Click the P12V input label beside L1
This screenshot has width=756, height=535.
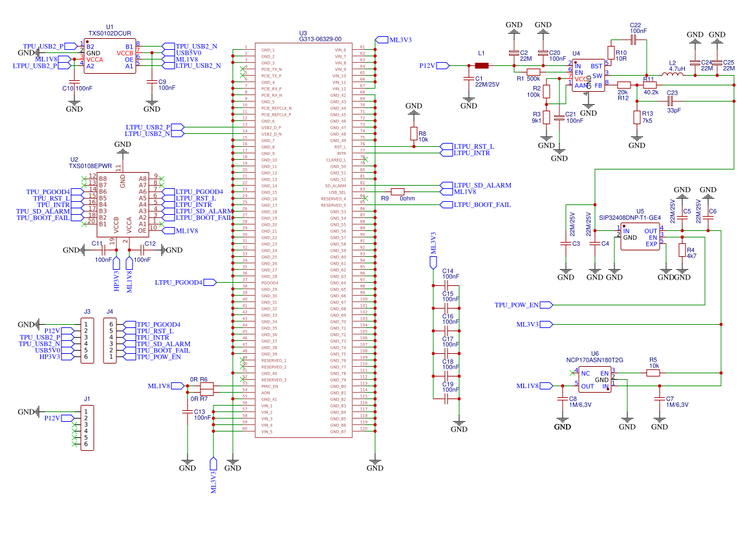point(435,65)
